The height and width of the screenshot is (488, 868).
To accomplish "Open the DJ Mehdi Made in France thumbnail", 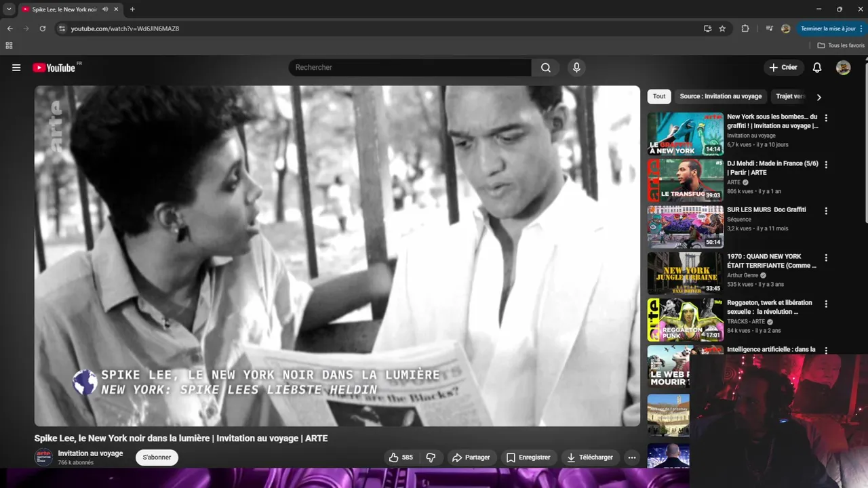I will click(x=685, y=180).
